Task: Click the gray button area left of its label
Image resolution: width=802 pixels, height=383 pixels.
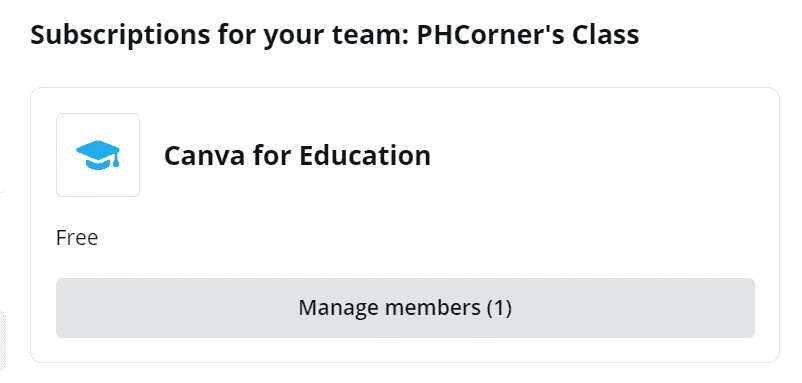Action: tap(176, 308)
